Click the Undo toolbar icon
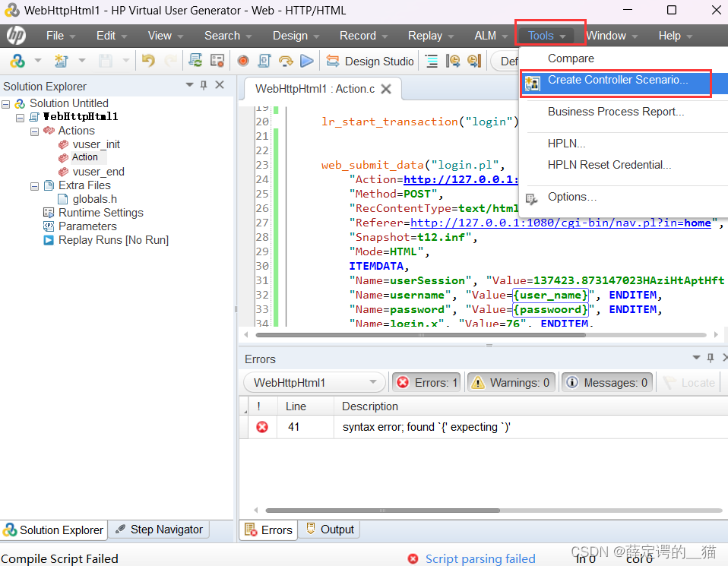The width and height of the screenshot is (728, 566). tap(148, 61)
